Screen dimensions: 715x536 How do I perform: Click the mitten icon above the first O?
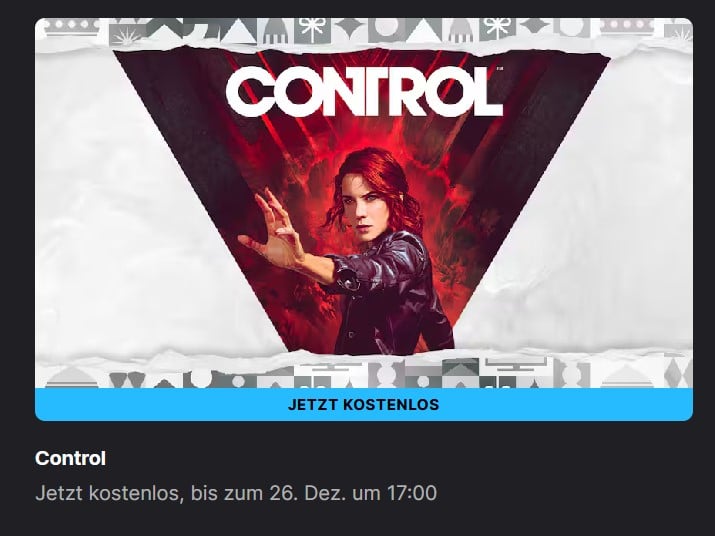275,30
